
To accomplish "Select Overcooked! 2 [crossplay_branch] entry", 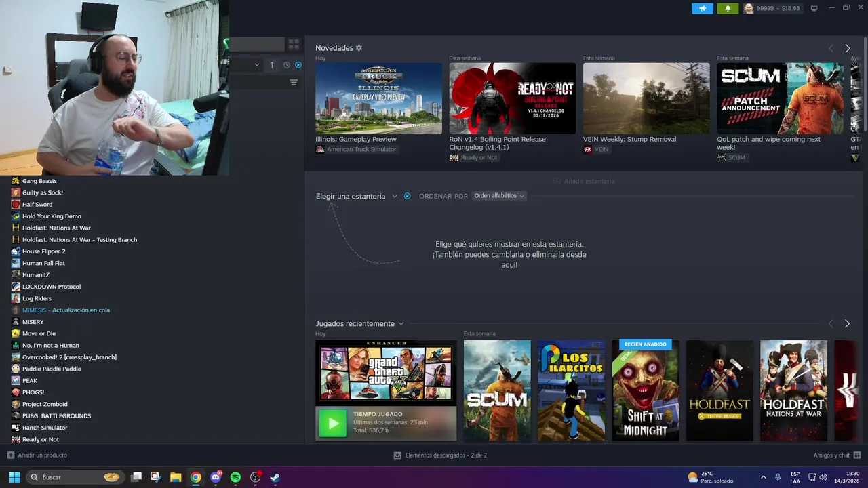I will point(69,357).
